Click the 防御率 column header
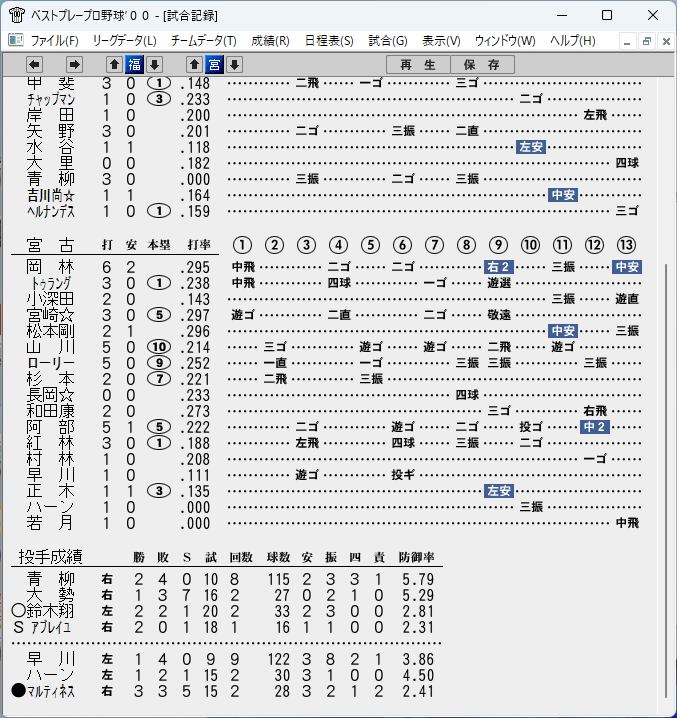Screen dimensions: 677x718 [416, 557]
